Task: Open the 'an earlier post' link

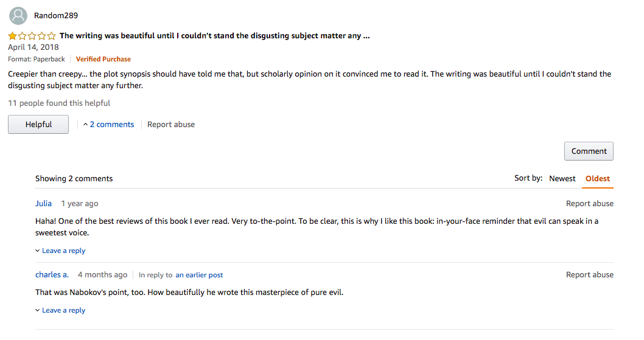Action: click(x=199, y=275)
